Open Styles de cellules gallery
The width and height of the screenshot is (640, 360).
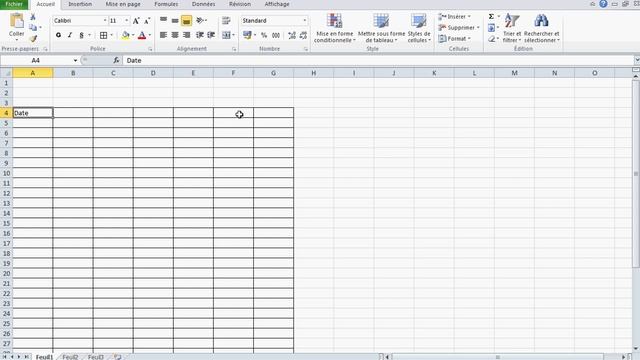tap(419, 28)
